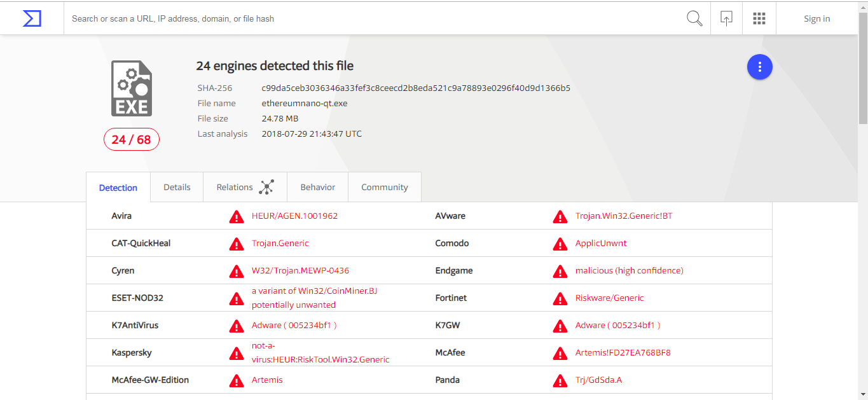Click the Panda engine name
The height and width of the screenshot is (400, 868).
[x=448, y=380]
